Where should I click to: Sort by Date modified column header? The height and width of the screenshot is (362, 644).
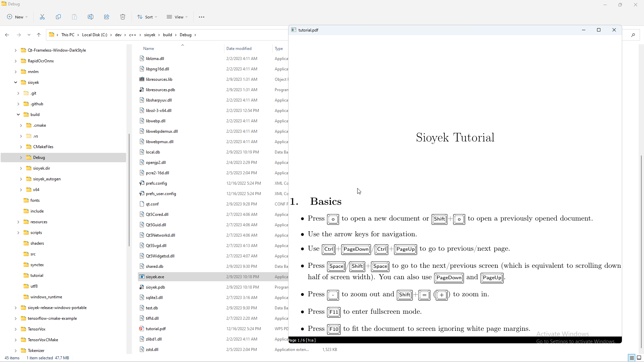[239, 49]
